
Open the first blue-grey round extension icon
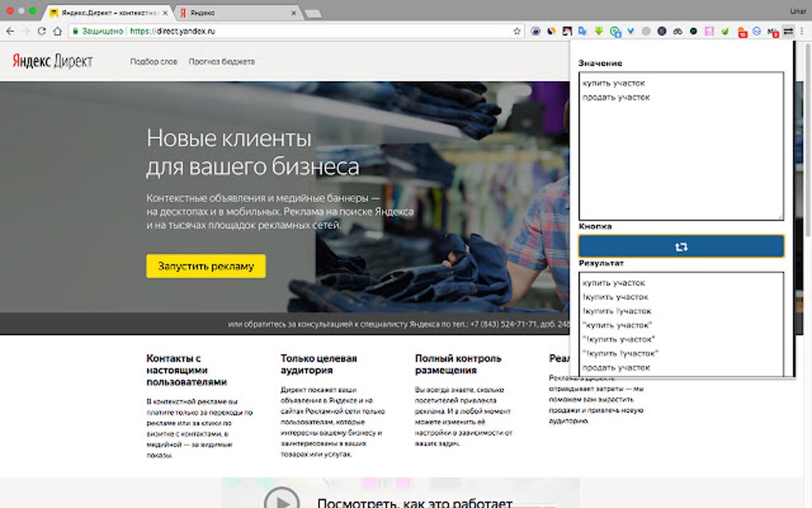[x=536, y=31]
